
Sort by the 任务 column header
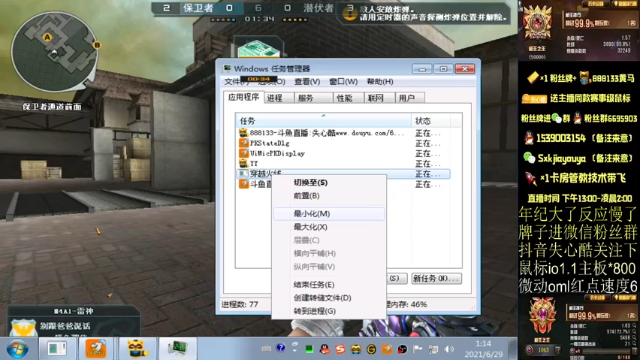pyautogui.click(x=324, y=121)
